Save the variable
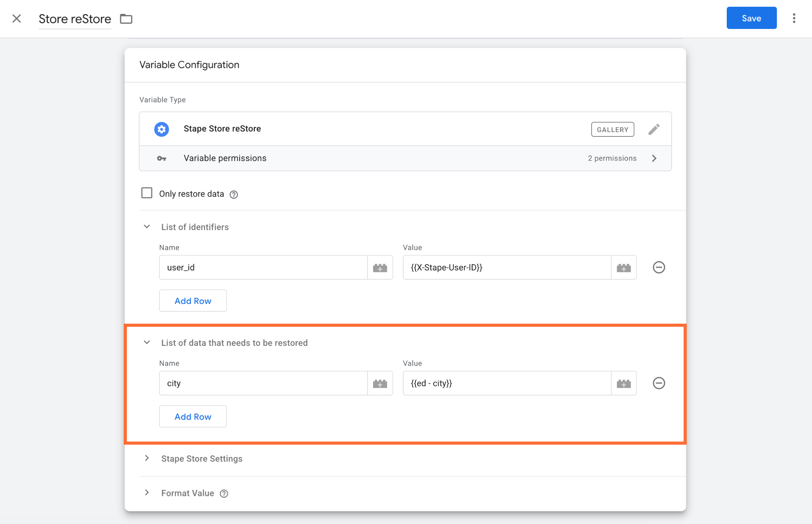This screenshot has height=524, width=812. [x=751, y=18]
